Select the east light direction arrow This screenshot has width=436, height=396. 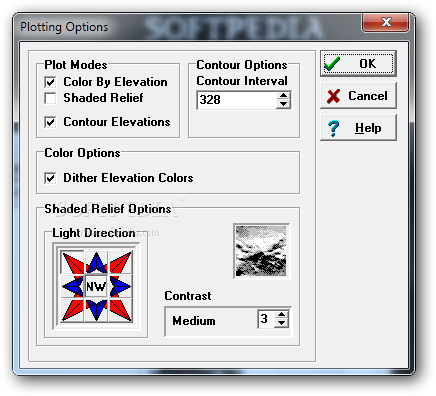point(120,286)
